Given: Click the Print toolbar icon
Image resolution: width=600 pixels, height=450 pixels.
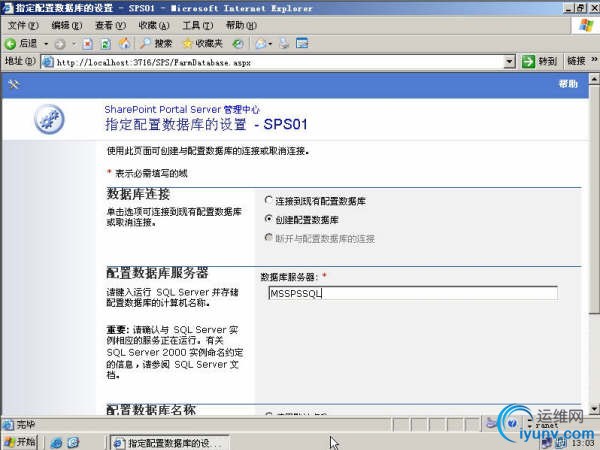Looking at the screenshot, I should pyautogui.click(x=284, y=43).
